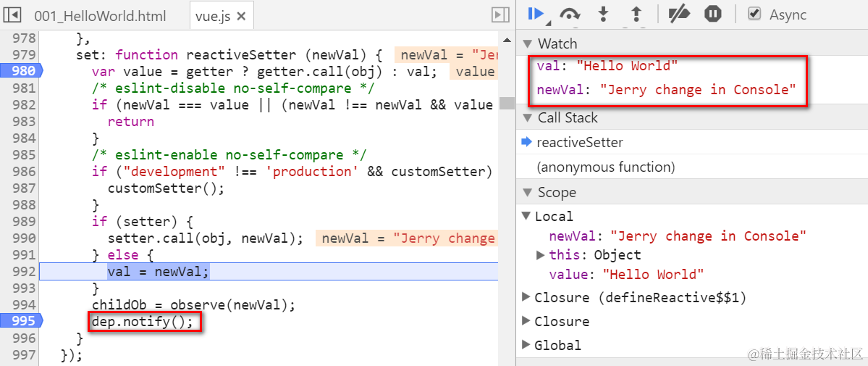The width and height of the screenshot is (868, 366).
Task: Click watch expression val: "Hello World"
Action: pyautogui.click(x=607, y=66)
